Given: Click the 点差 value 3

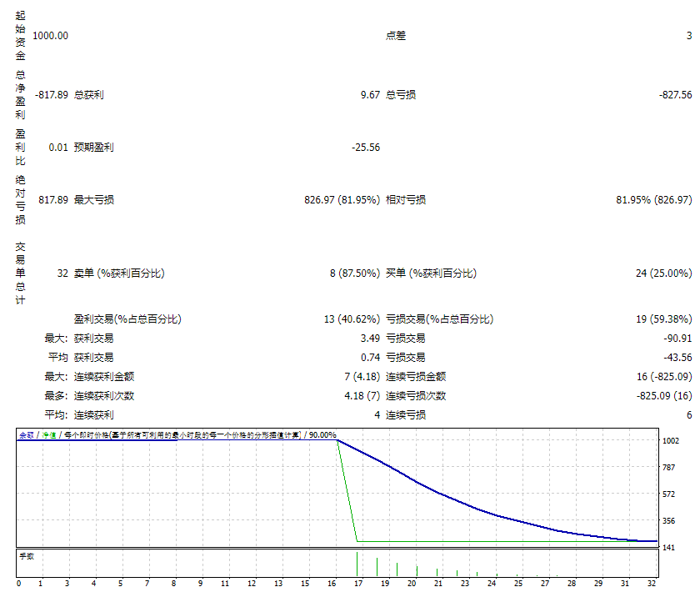Looking at the screenshot, I should tap(688, 36).
